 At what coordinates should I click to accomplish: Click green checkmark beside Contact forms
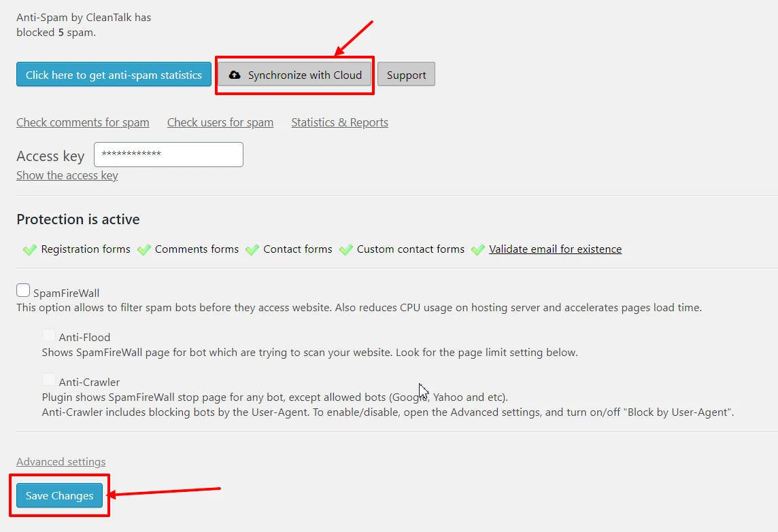[252, 250]
